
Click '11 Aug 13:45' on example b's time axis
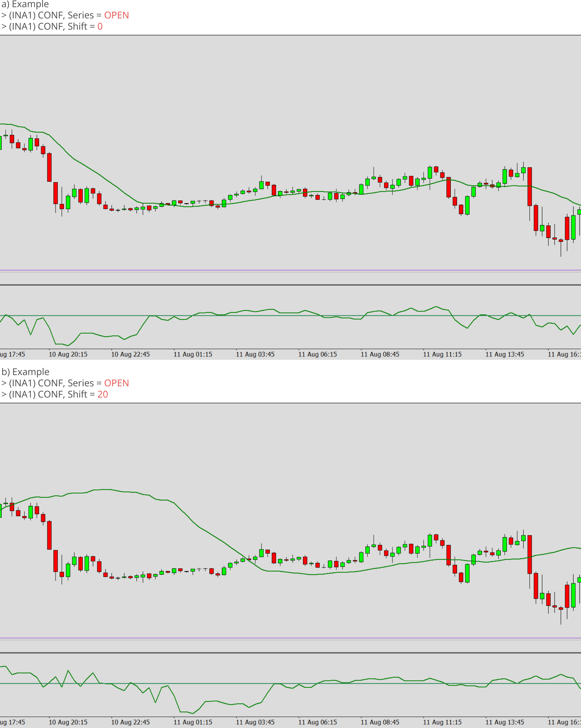pos(505,722)
